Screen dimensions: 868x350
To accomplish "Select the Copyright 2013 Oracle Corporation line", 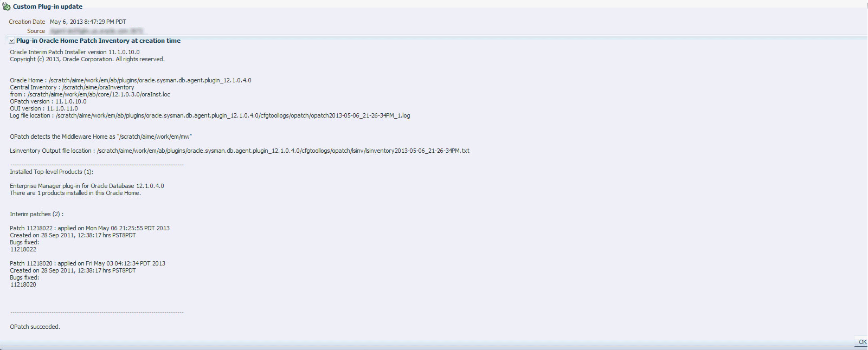I will (87, 60).
